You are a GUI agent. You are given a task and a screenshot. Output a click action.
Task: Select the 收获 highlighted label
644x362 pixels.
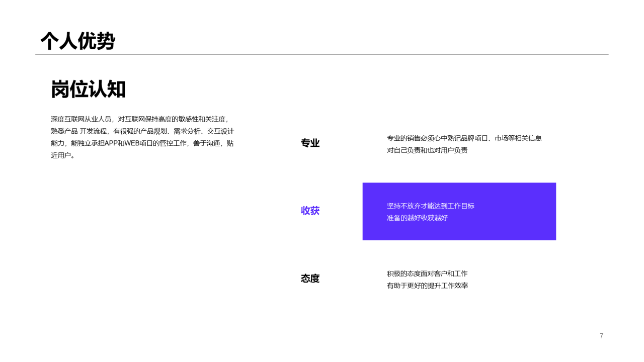point(310,211)
